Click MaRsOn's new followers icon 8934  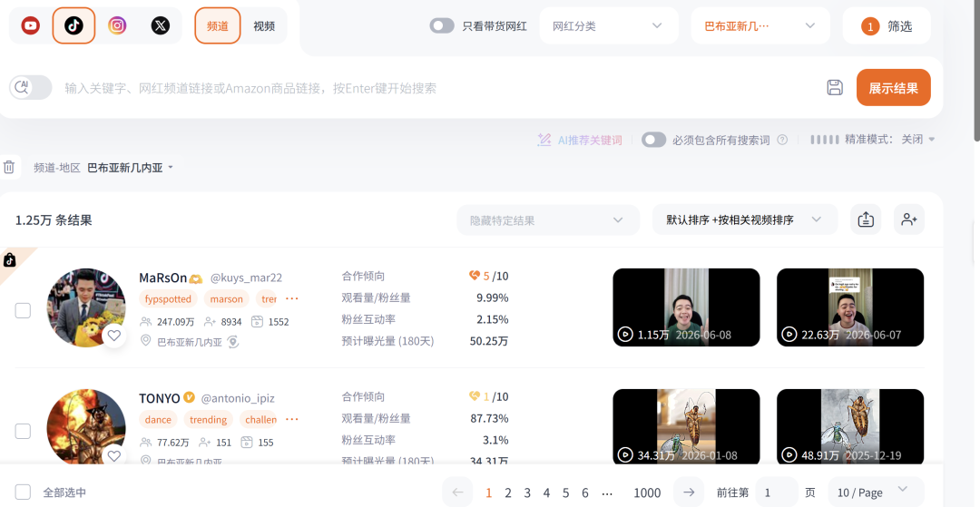[x=210, y=322]
